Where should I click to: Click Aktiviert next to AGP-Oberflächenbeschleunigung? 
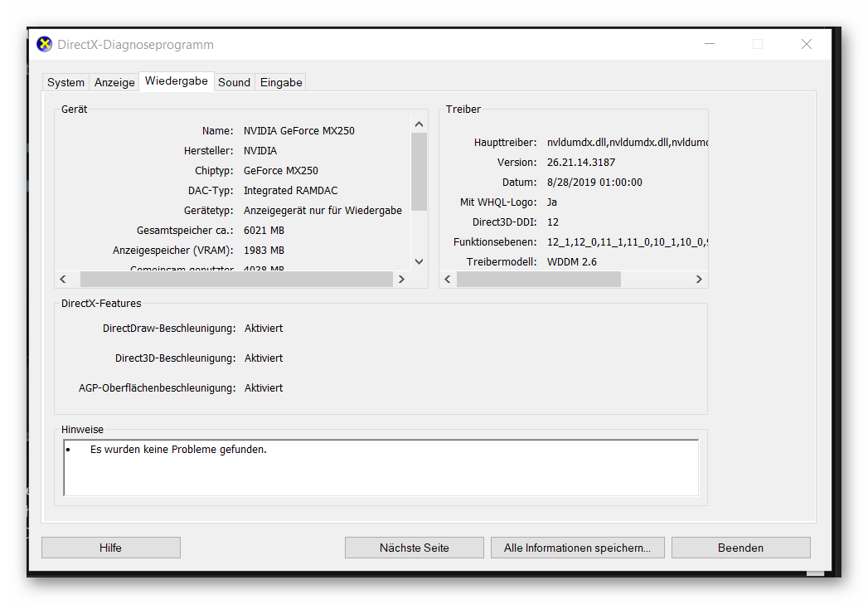click(264, 388)
